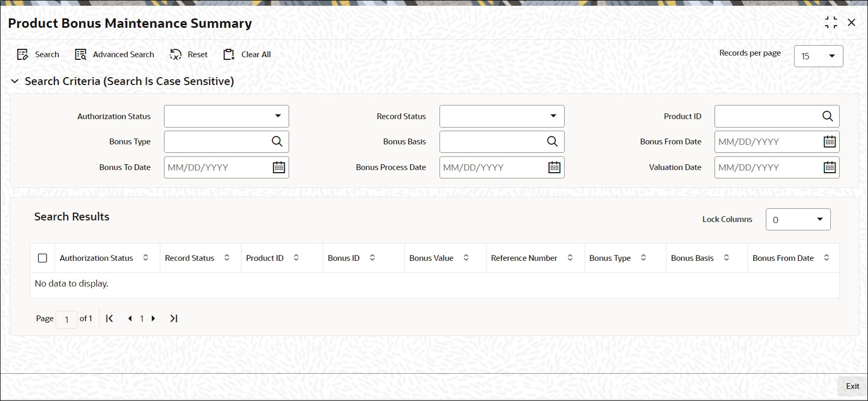The width and height of the screenshot is (868, 401).
Task: Sort by Product ID column
Action: tap(296, 258)
